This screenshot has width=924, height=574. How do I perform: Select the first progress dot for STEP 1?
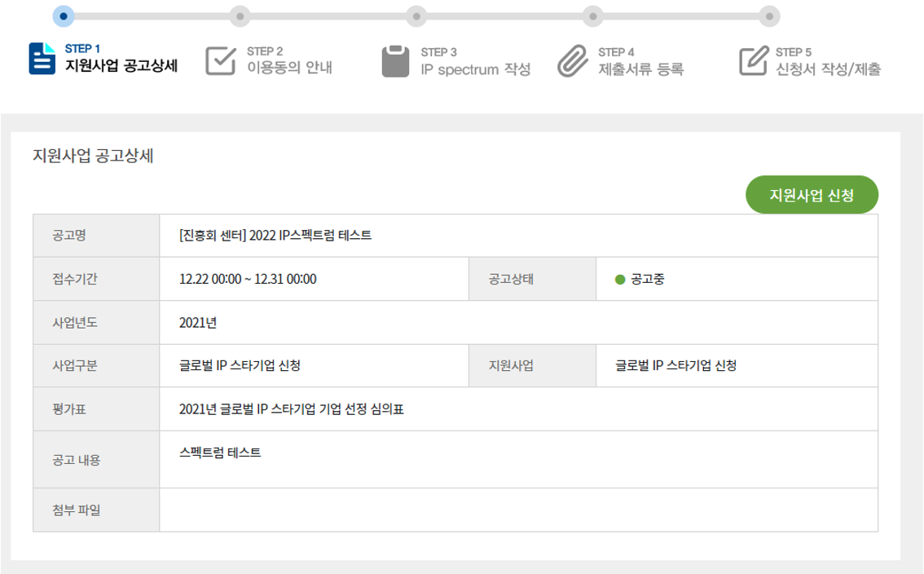pos(65,15)
